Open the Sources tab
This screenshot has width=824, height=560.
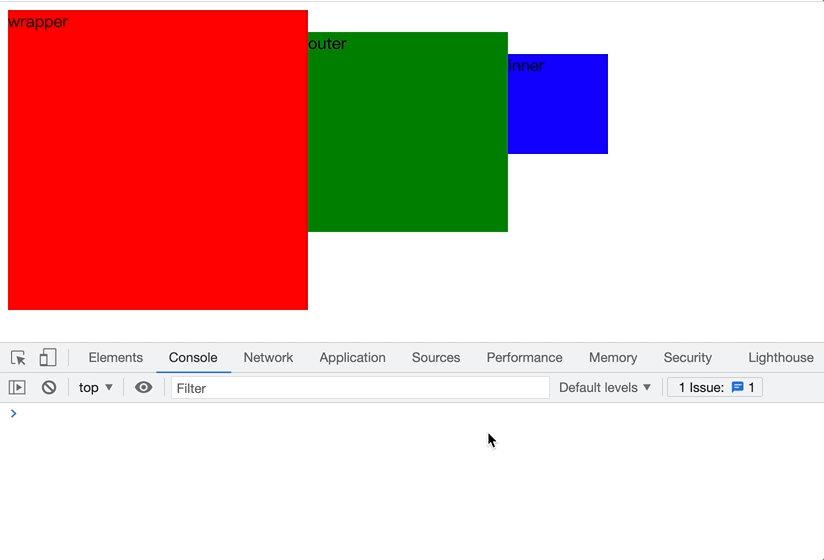(x=436, y=358)
